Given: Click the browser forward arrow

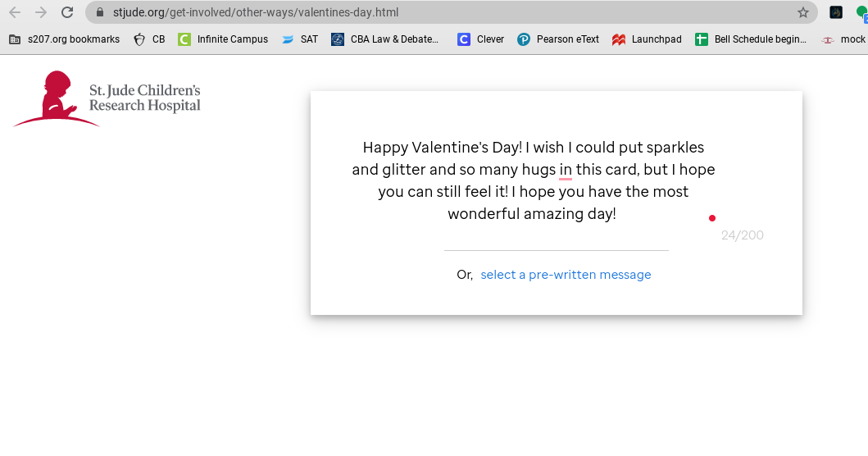Looking at the screenshot, I should pos(41,12).
